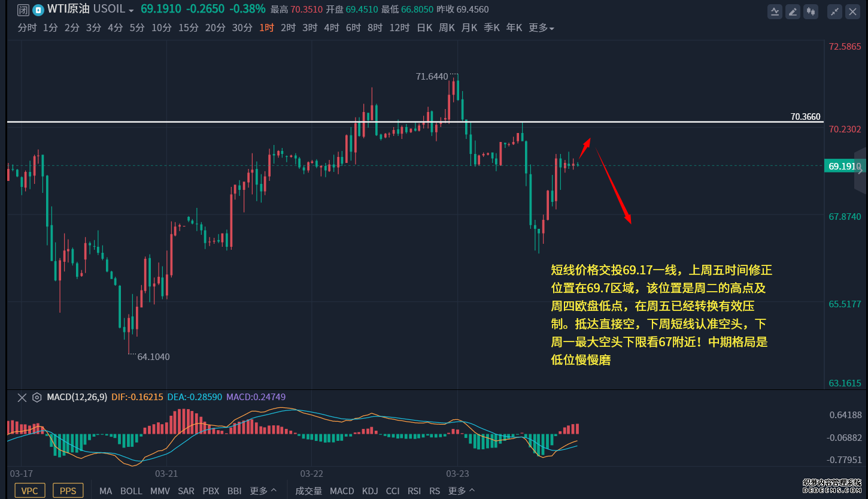Image resolution: width=868 pixels, height=499 pixels.
Task: Select the 15分 timeframe tab
Action: [x=188, y=28]
